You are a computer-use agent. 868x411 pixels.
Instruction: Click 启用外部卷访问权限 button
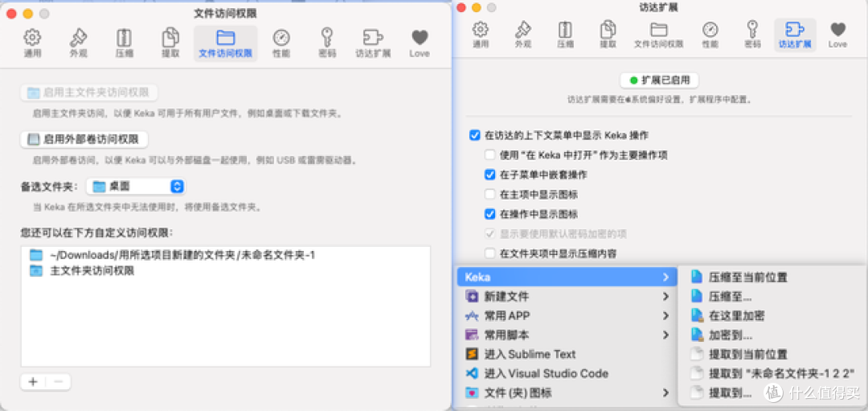click(84, 139)
